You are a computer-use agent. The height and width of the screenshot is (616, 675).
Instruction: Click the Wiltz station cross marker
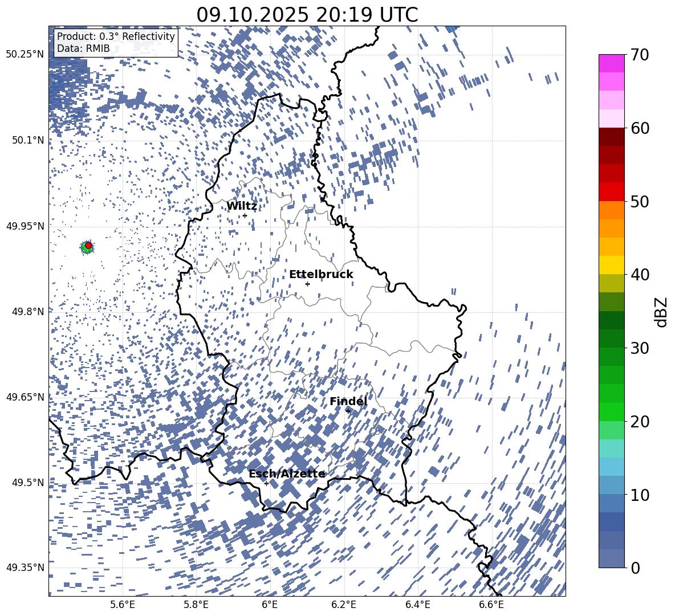(x=245, y=215)
